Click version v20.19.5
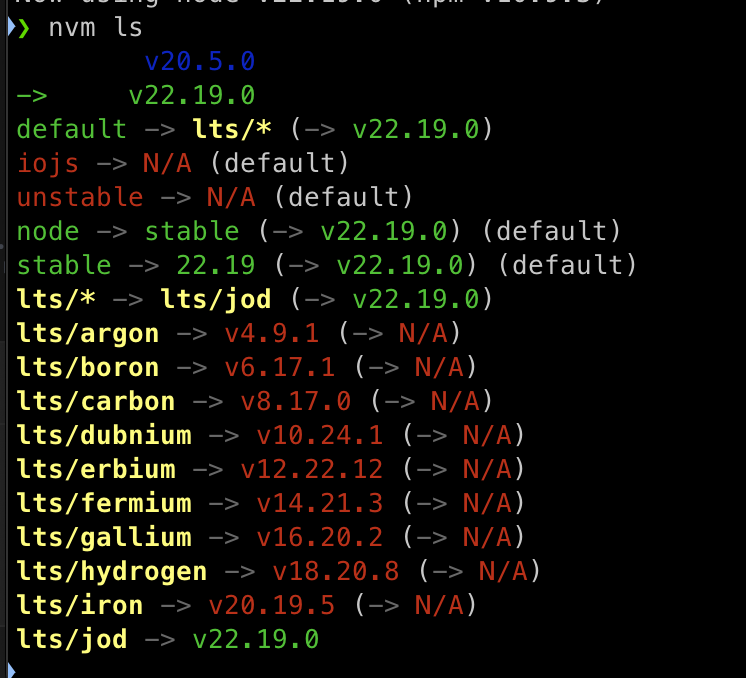 (x=272, y=605)
